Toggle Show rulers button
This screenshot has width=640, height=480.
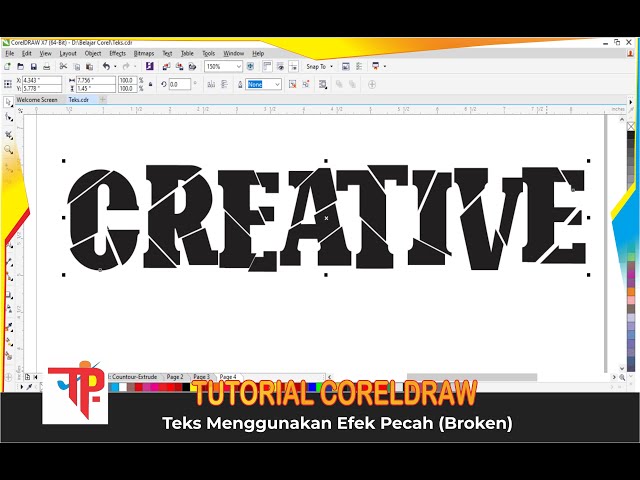(x=267, y=66)
